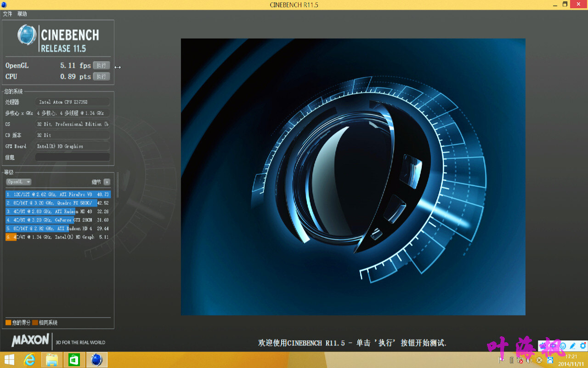Click the CINEBENCH title bar app icon

pyautogui.click(x=4, y=5)
